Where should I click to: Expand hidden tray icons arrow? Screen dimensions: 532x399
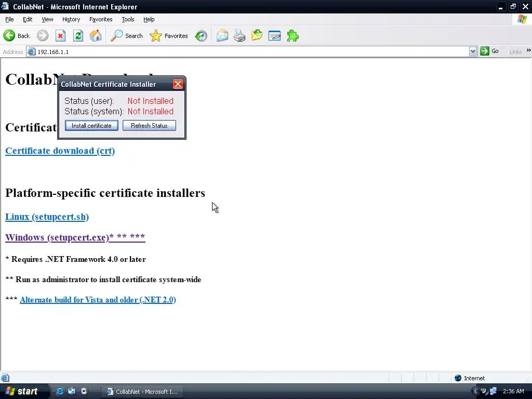tap(475, 391)
